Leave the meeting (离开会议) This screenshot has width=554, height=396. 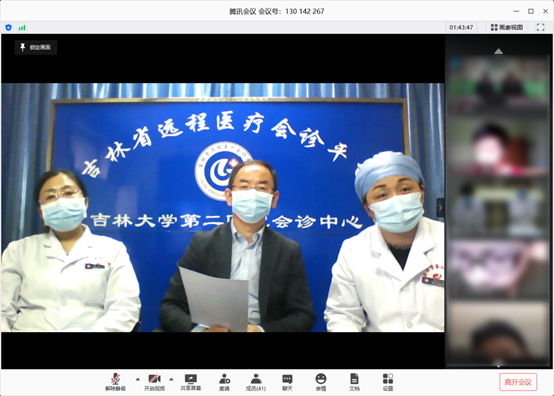[x=518, y=382]
